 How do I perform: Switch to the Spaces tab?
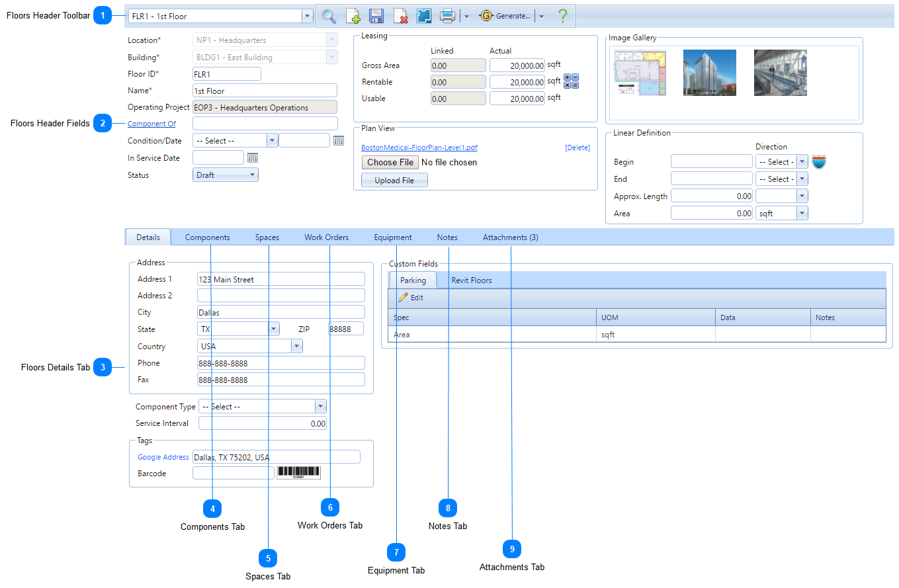(267, 237)
